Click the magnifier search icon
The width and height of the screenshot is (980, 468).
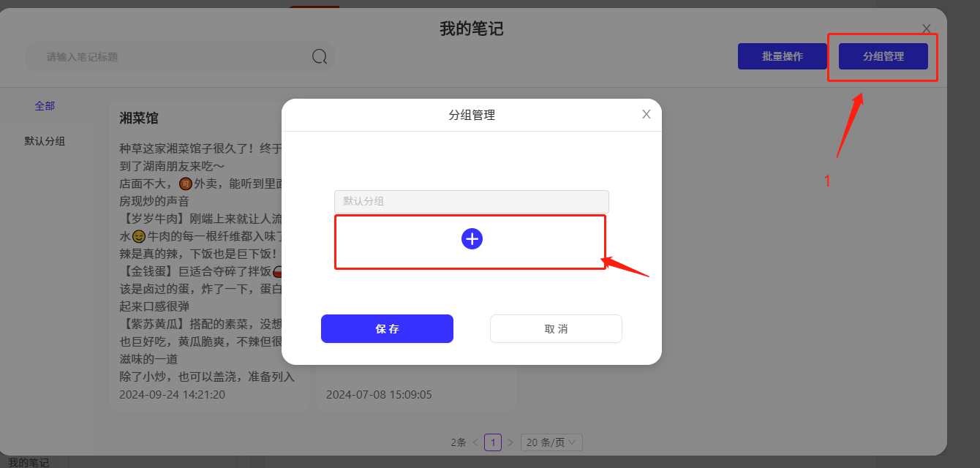(x=320, y=56)
